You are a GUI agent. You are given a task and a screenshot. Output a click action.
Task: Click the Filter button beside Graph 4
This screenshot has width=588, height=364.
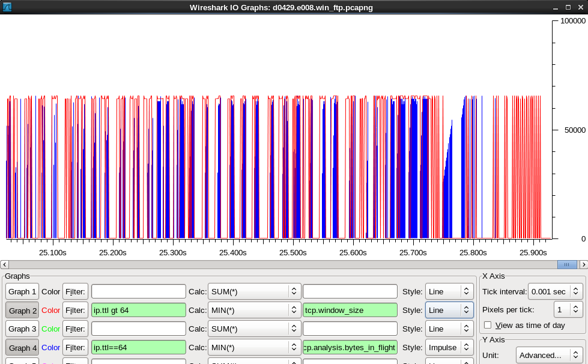(75, 347)
